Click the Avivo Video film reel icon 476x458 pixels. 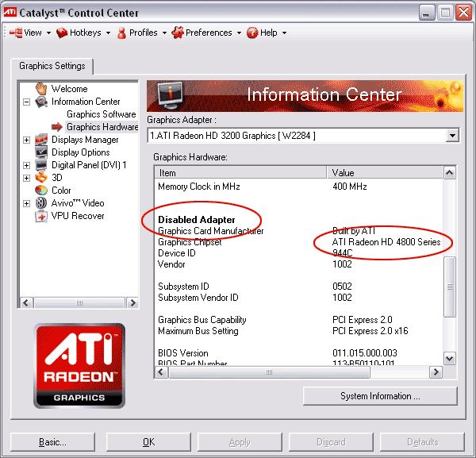tap(41, 203)
